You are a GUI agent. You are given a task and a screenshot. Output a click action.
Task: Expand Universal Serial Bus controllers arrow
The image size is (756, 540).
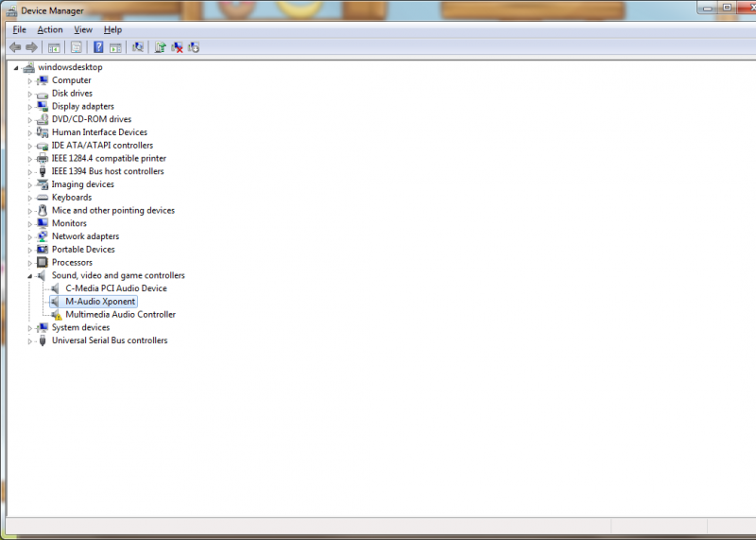pyautogui.click(x=30, y=341)
